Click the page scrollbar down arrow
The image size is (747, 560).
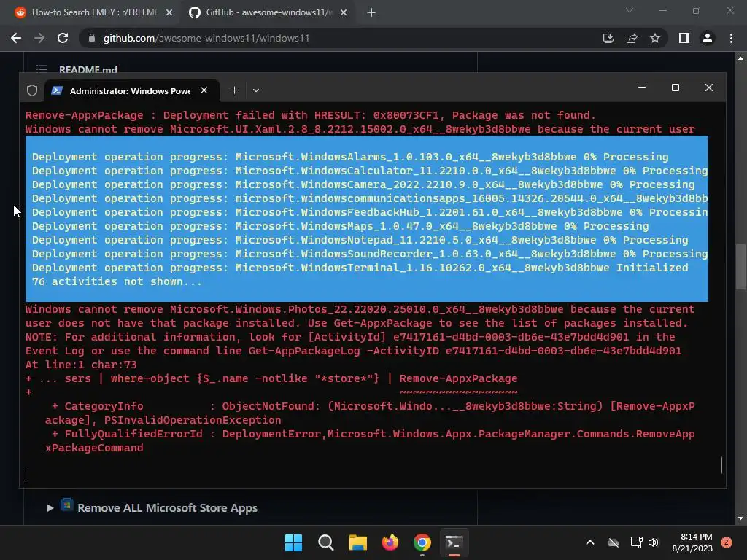click(740, 518)
